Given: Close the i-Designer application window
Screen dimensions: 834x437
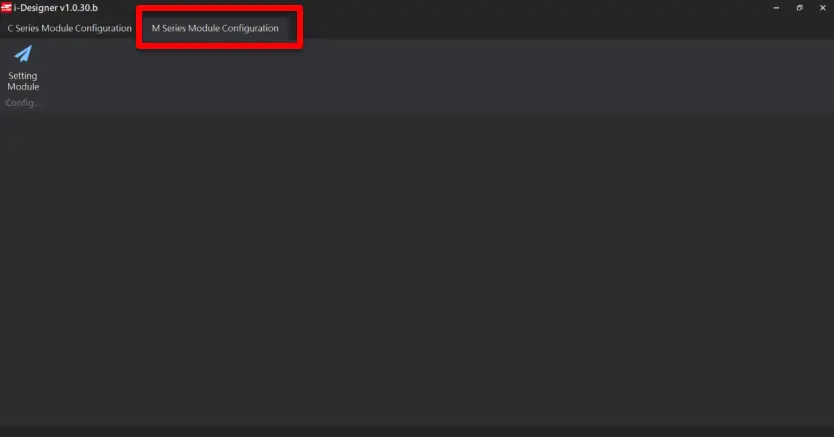Looking at the screenshot, I should point(822,8).
